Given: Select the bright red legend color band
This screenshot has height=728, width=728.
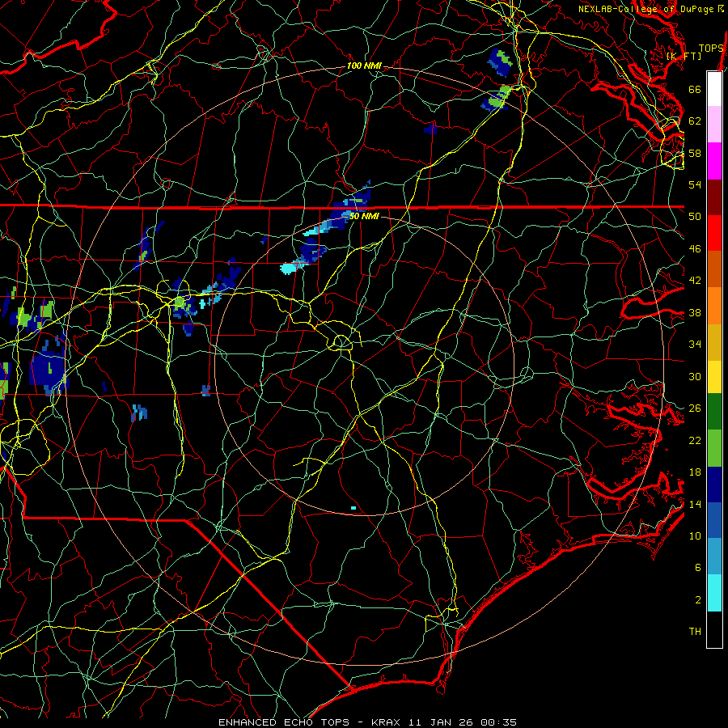Looking at the screenshot, I should pyautogui.click(x=714, y=233).
